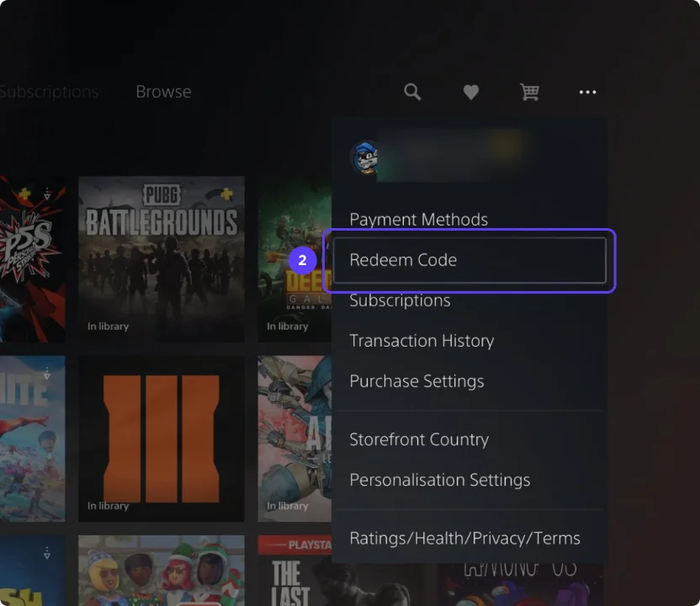The width and height of the screenshot is (700, 606).
Task: Open the three-dot more options menu
Action: [x=587, y=92]
